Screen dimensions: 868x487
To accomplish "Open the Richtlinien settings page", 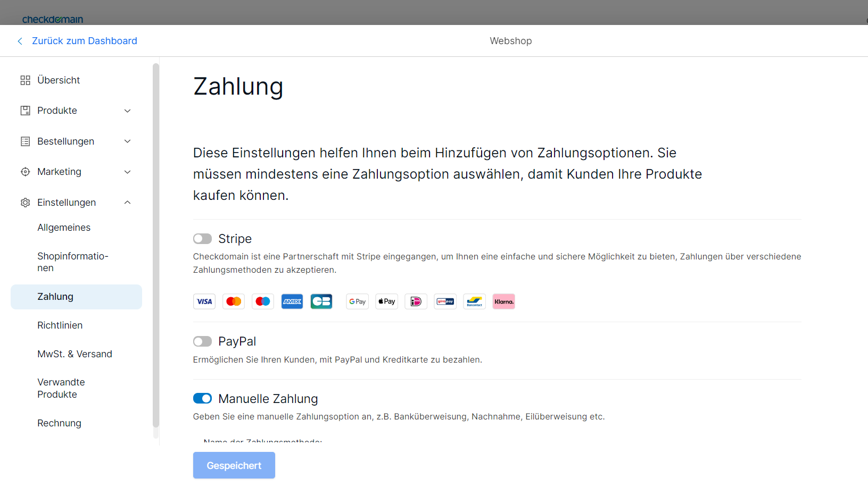I will pos(60,325).
